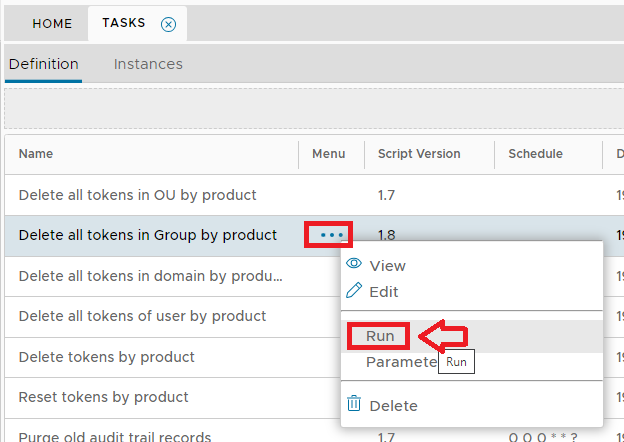Close the TASKS tab with X icon
Image resolution: width=624 pixels, height=442 pixels.
click(168, 24)
